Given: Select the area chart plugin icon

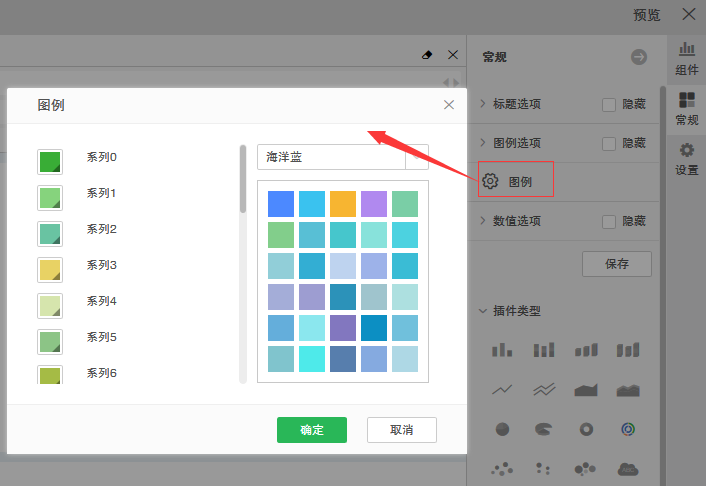Looking at the screenshot, I should click(x=586, y=389).
